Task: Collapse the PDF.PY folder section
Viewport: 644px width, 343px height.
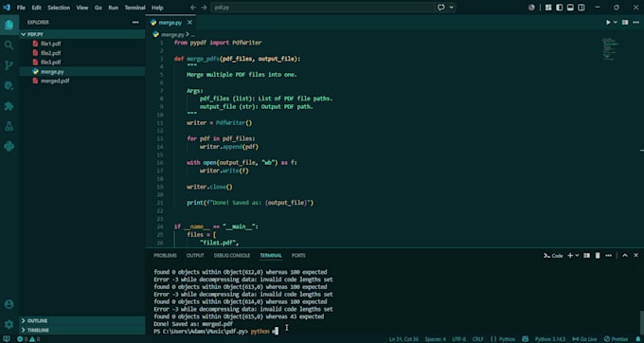Action: pyautogui.click(x=82, y=34)
